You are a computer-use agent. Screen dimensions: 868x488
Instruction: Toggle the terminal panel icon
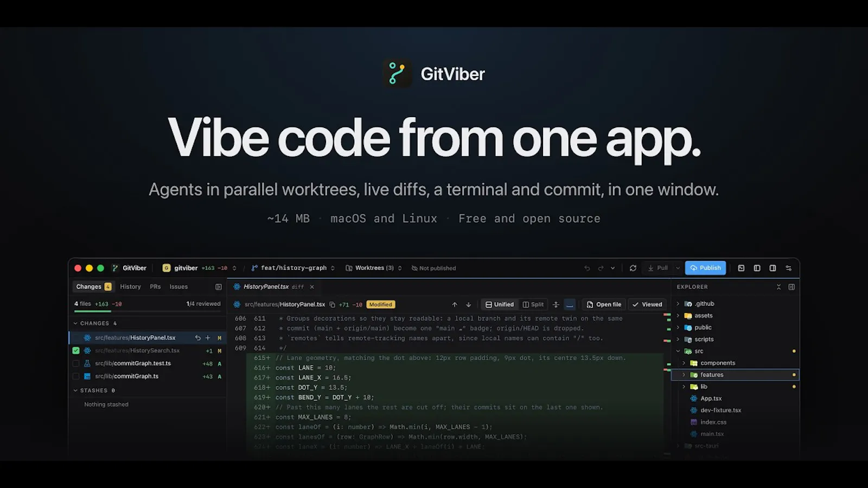pos(741,268)
